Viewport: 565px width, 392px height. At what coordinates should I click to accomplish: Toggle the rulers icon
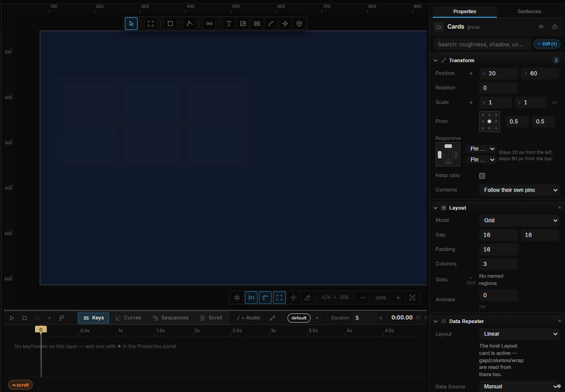[265, 298]
